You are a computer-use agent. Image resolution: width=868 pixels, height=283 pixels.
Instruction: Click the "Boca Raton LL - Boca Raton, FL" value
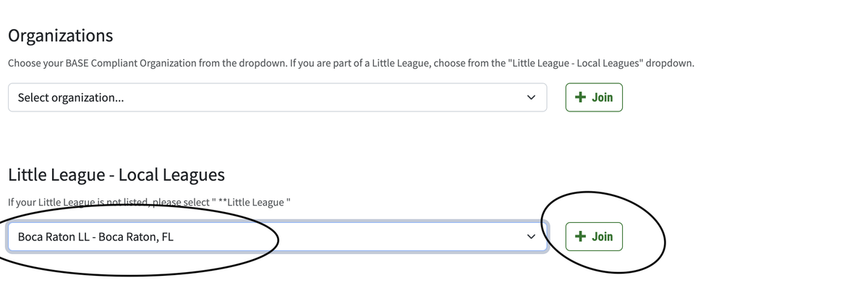95,237
